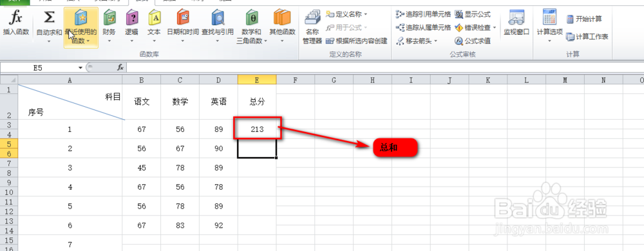Screen dimensions: 644x251
Task: Select row 7 header
Action: click(9, 163)
